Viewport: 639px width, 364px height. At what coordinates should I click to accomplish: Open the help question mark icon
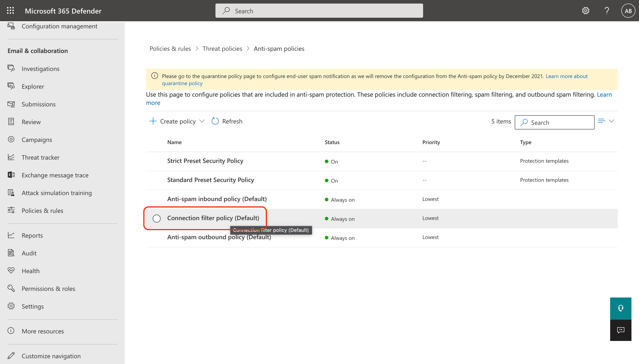[607, 11]
